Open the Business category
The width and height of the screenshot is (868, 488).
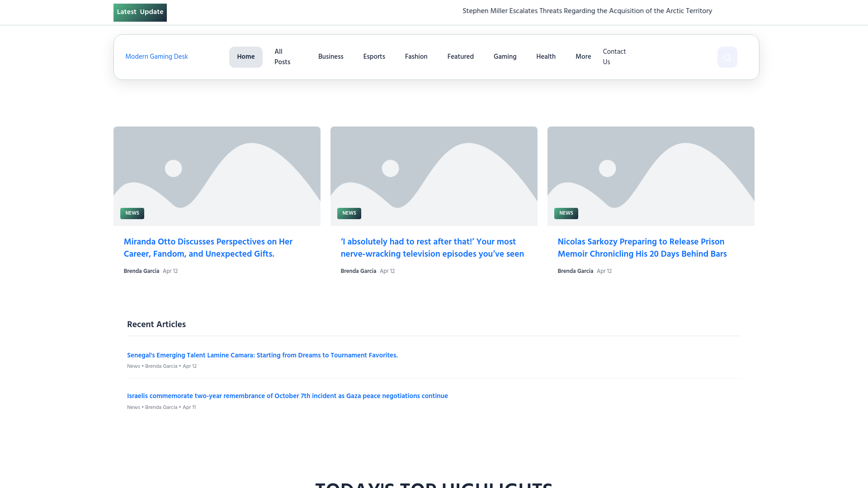[331, 57]
